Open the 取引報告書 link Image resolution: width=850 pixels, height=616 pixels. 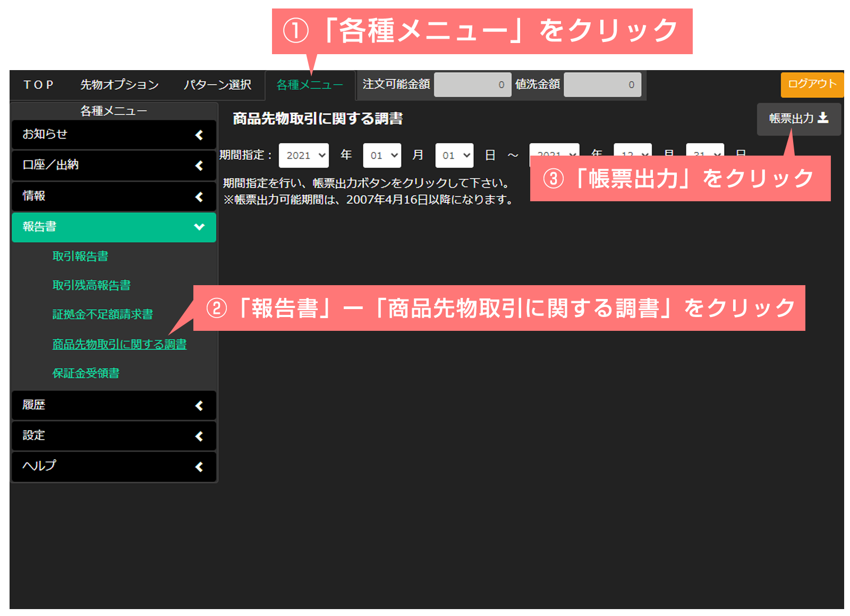(x=80, y=256)
